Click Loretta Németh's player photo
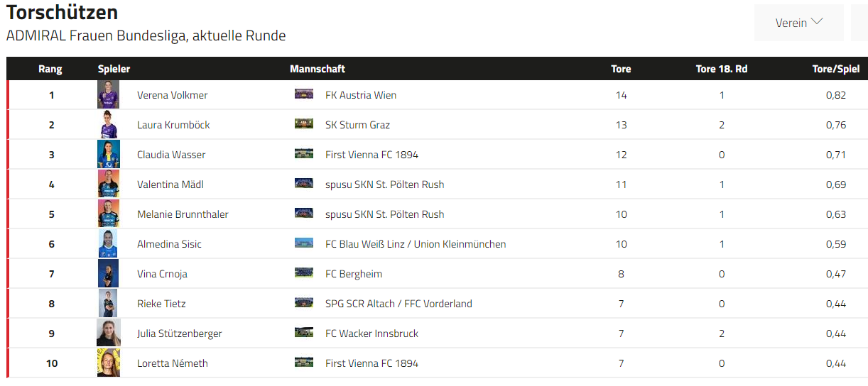Viewport: 868px width, 386px height. (x=108, y=363)
